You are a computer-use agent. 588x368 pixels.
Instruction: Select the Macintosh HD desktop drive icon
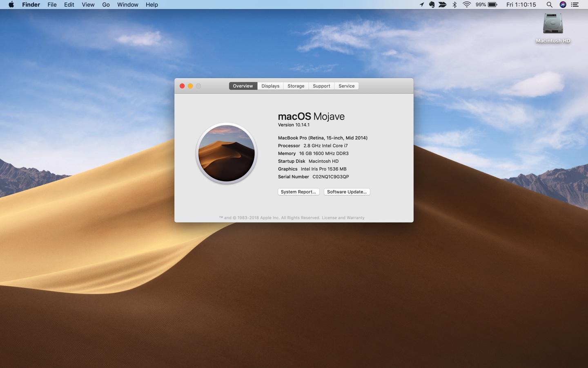pyautogui.click(x=553, y=24)
